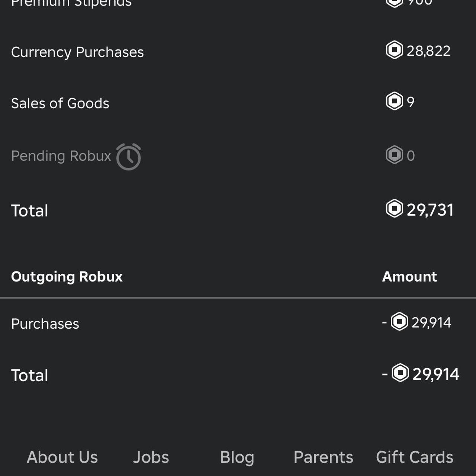476x476 pixels.
Task: Visit the Blog link
Action: tap(237, 457)
